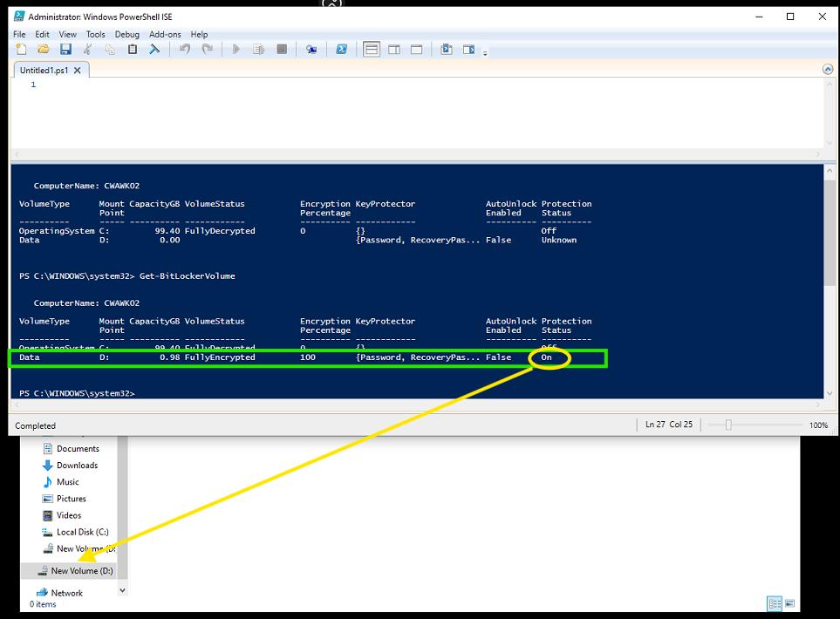Viewport: 840px width, 619px height.
Task: Click the Cut scissors toolbar icon
Action: pyautogui.click(x=88, y=50)
